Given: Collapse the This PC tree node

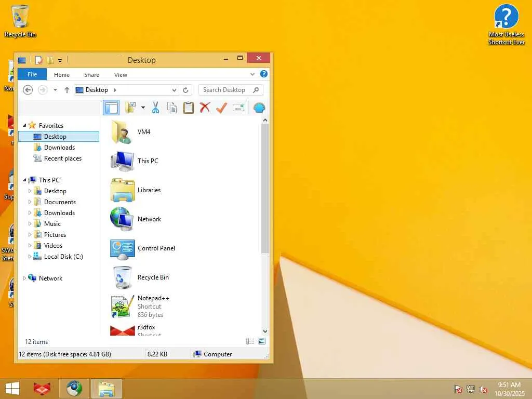Looking at the screenshot, I should [x=24, y=180].
